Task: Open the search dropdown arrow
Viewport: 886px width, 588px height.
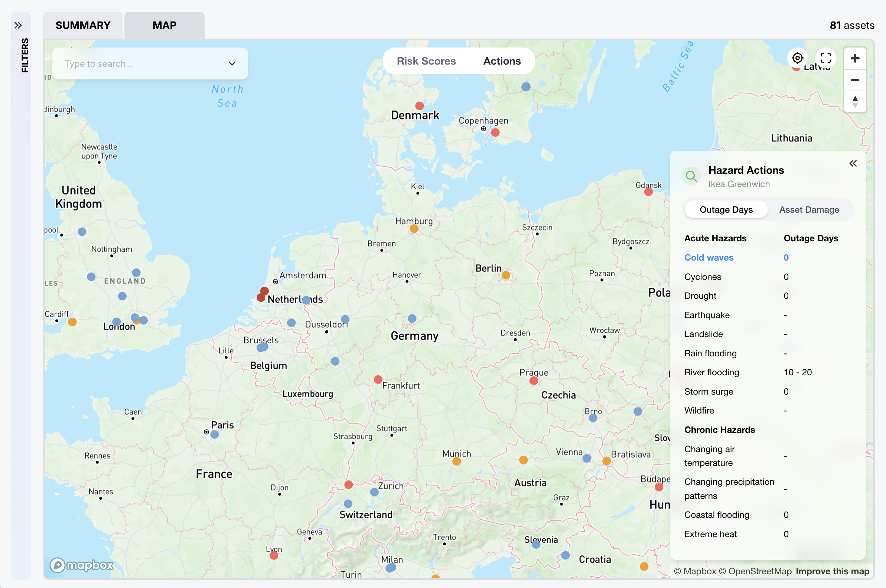Action: (x=232, y=64)
